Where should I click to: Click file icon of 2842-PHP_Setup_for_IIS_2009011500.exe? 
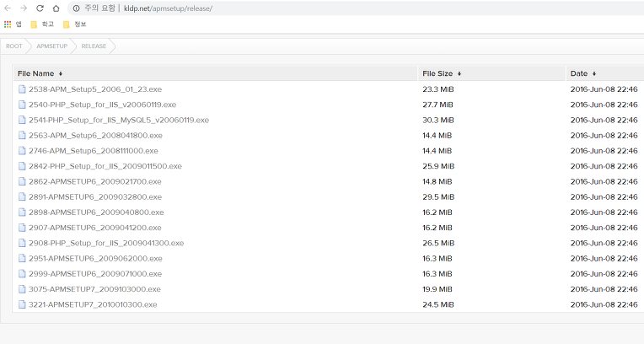(22, 166)
